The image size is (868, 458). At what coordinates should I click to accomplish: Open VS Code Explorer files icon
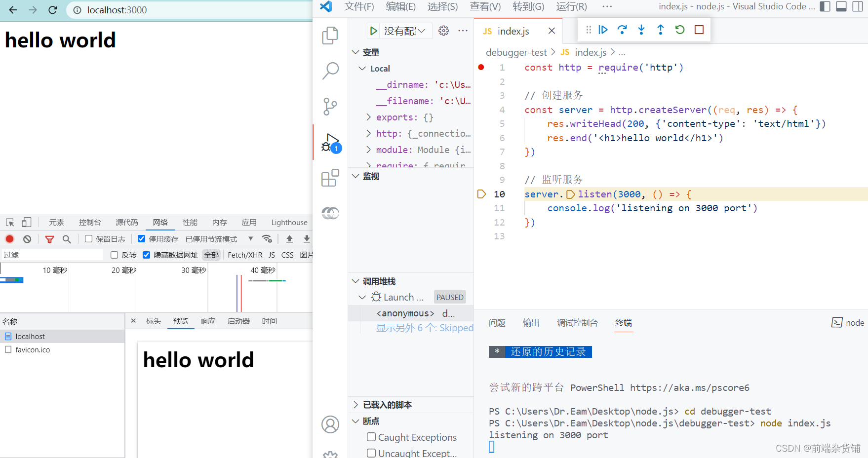330,36
